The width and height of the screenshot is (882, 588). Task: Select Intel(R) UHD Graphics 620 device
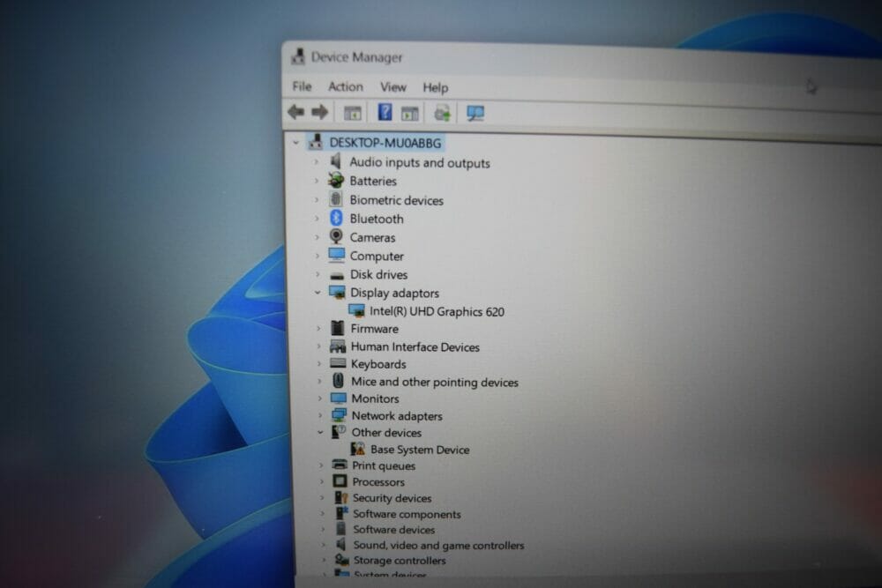point(437,311)
